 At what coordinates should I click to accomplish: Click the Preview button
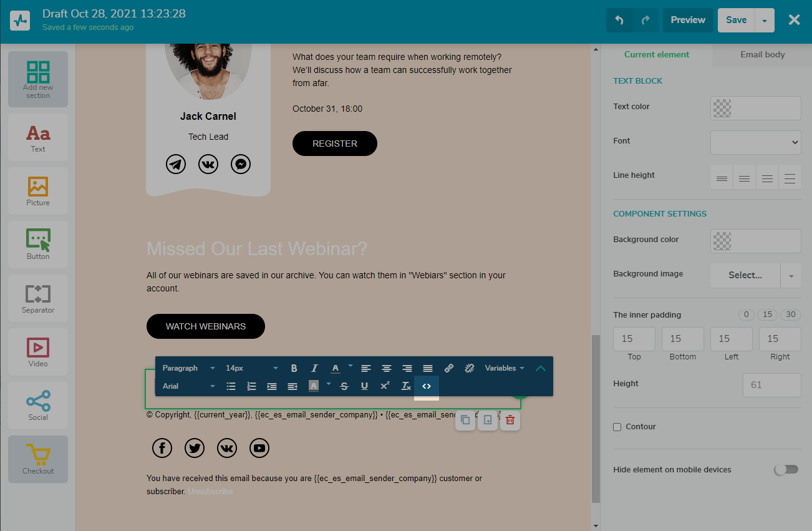point(688,20)
